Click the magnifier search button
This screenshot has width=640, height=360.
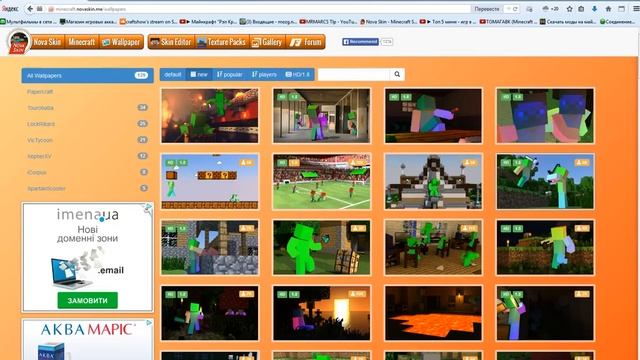(x=397, y=74)
